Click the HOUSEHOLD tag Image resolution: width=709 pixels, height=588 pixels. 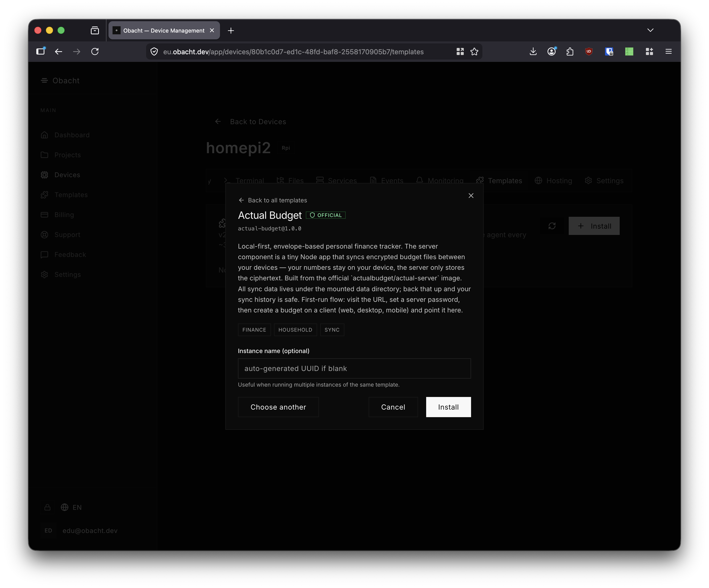tap(295, 330)
